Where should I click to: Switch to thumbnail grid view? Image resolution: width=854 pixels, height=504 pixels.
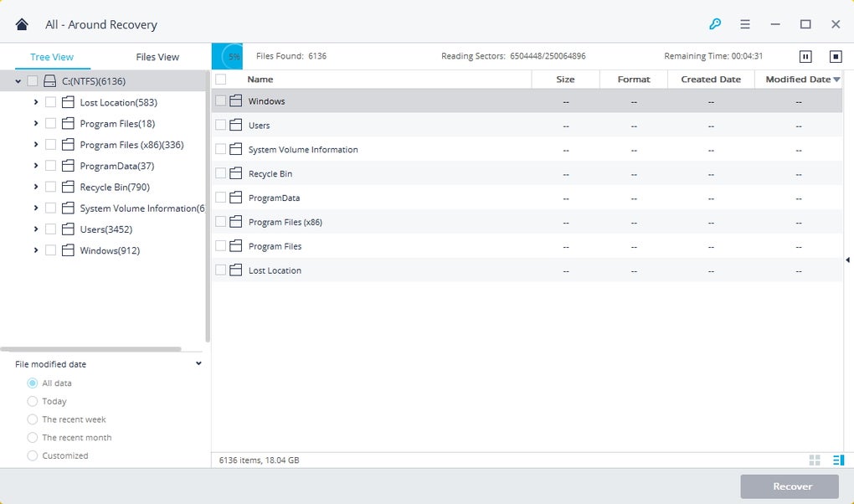pos(814,460)
